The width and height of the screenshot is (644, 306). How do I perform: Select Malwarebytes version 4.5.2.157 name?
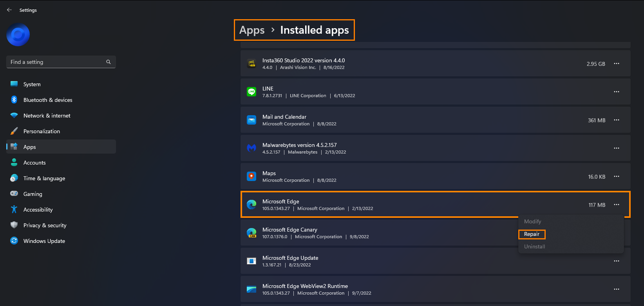pyautogui.click(x=299, y=145)
